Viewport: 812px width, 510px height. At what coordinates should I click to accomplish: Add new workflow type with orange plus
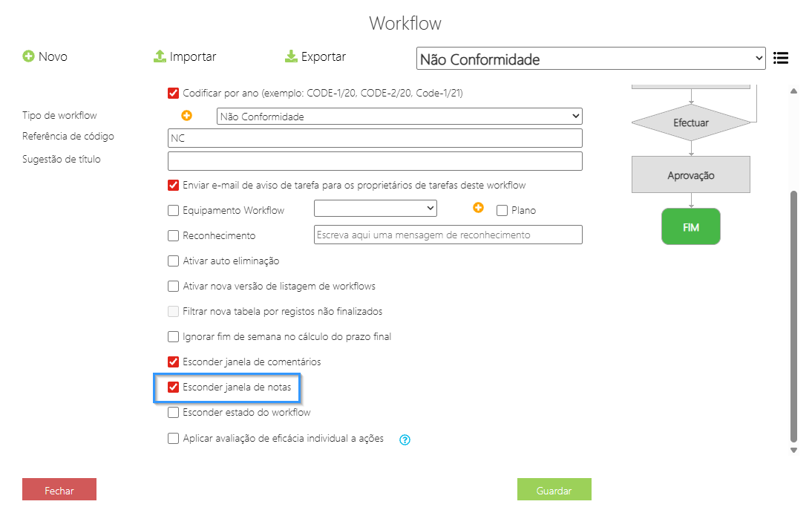(186, 116)
